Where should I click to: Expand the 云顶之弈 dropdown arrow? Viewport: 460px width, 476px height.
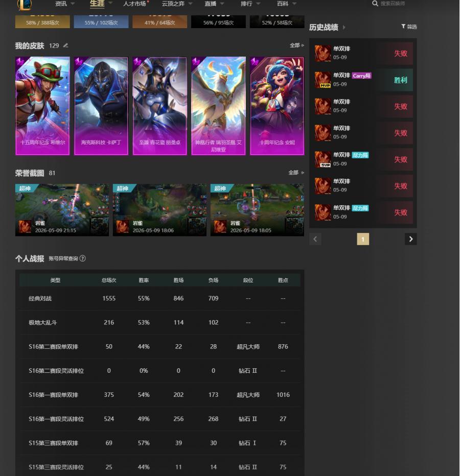click(191, 4)
